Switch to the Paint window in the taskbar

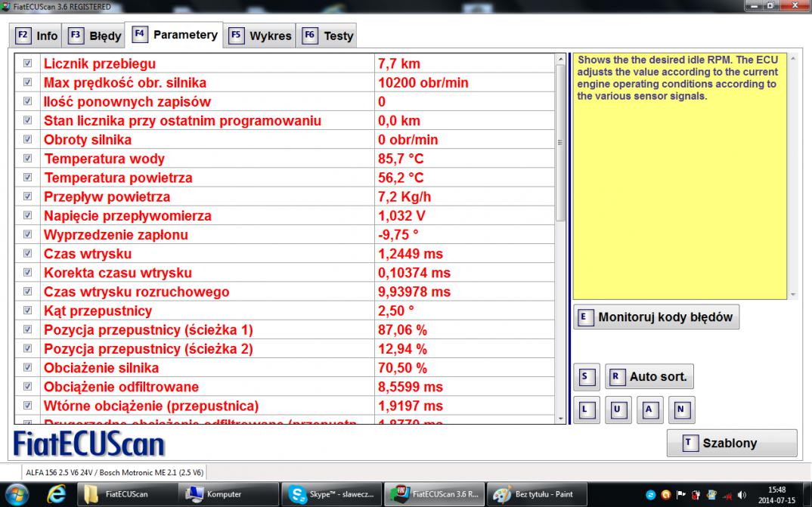point(535,494)
